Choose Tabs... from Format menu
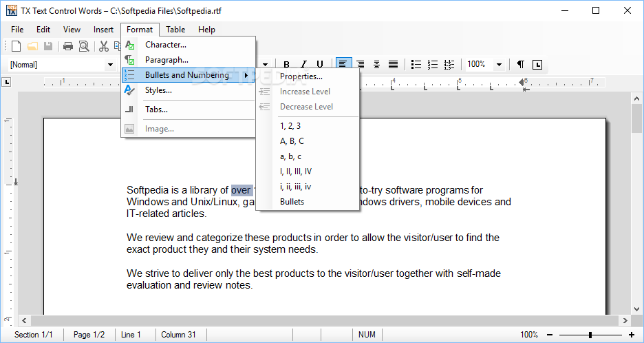Screen dimensions: 644x343 (188, 110)
